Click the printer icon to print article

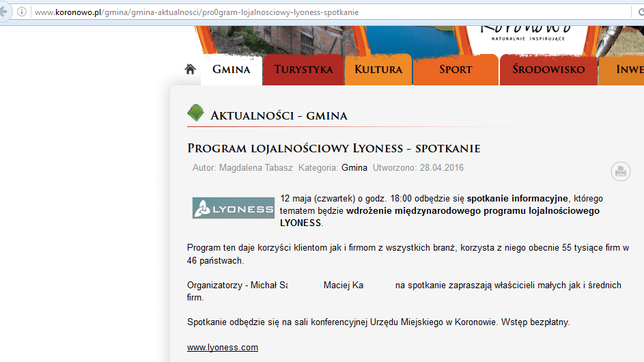point(620,171)
